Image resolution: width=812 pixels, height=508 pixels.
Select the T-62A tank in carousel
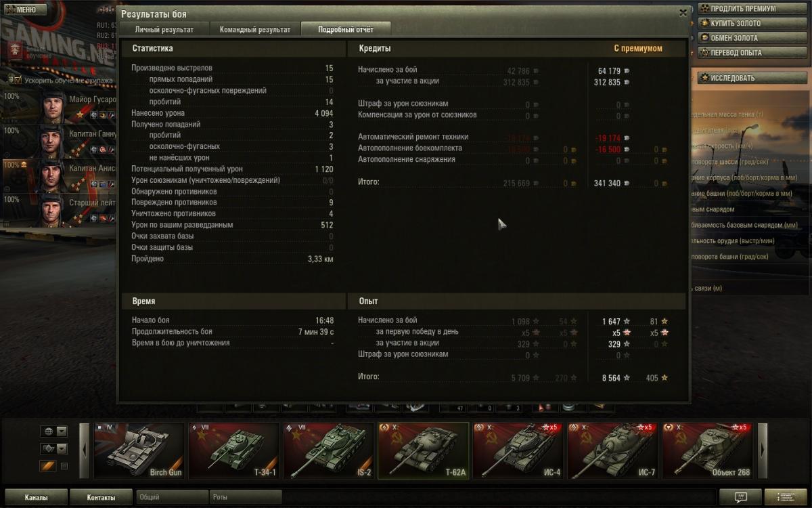[x=423, y=450]
